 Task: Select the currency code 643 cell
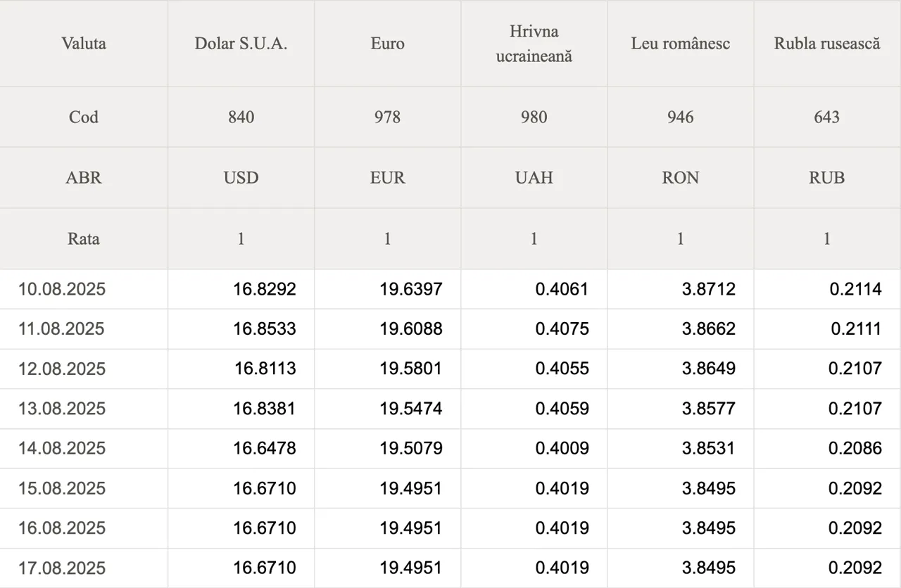(x=826, y=117)
